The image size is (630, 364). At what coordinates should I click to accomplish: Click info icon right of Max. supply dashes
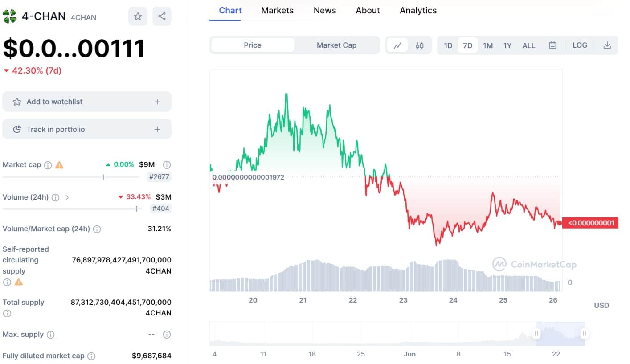[167, 335]
